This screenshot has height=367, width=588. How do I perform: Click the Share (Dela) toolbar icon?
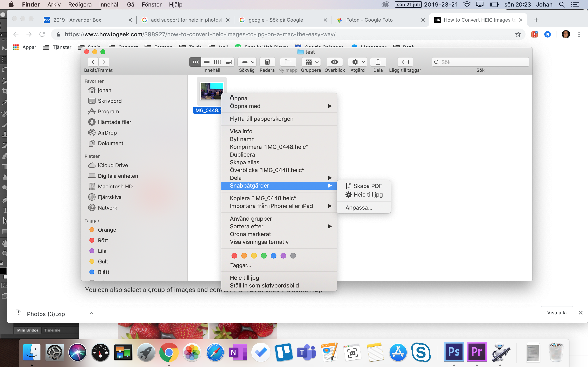(378, 62)
